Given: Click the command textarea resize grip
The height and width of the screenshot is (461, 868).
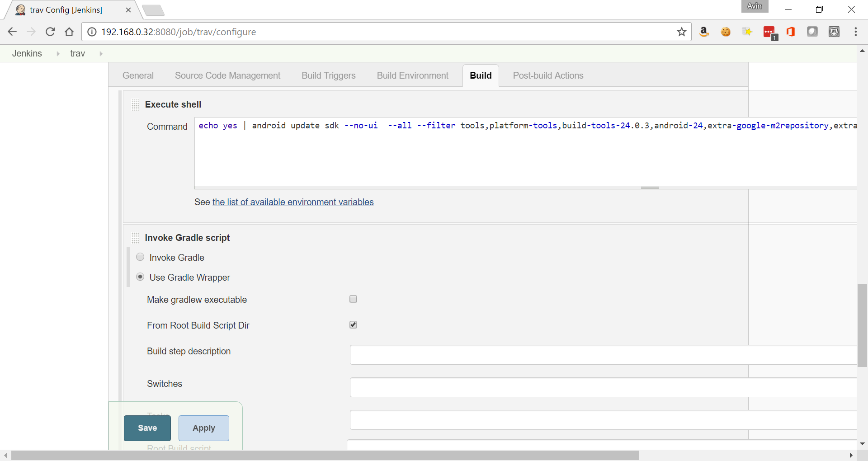Looking at the screenshot, I should (x=650, y=187).
